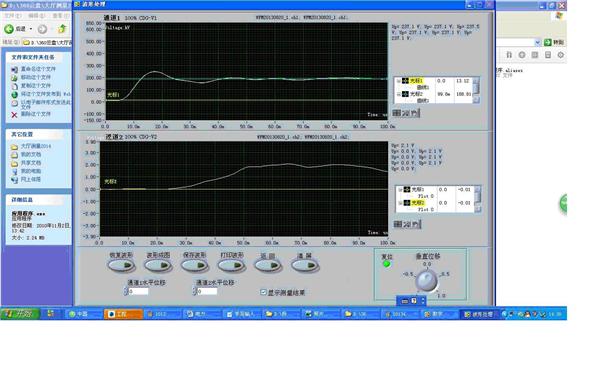Click the 打印波形 oval button
Image resolution: width=600 pixels, height=375 pixels.
231,265
